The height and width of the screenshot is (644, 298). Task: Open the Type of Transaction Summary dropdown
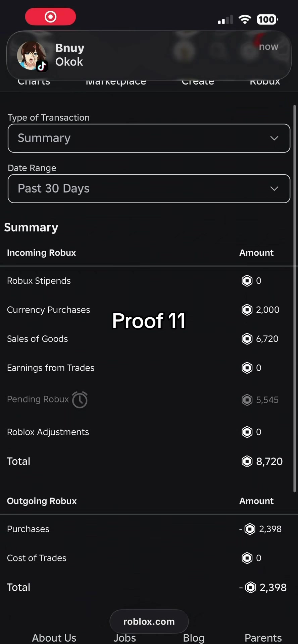click(x=149, y=138)
